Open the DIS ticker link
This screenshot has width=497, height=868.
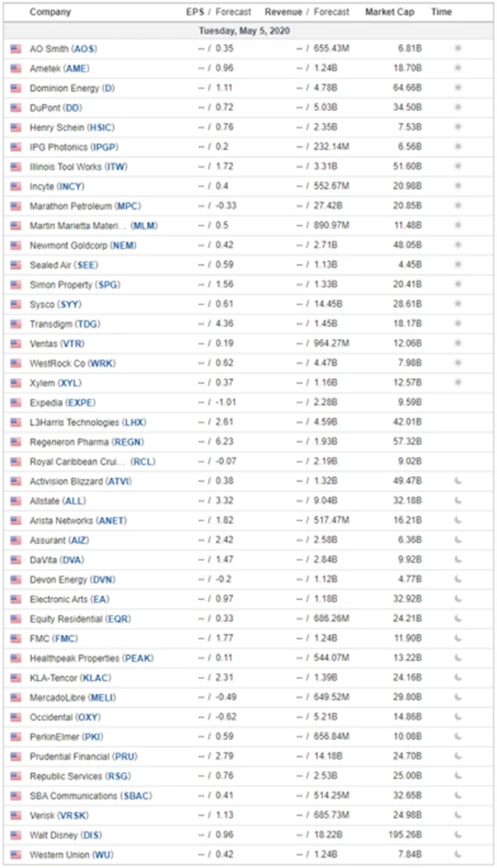[92, 835]
